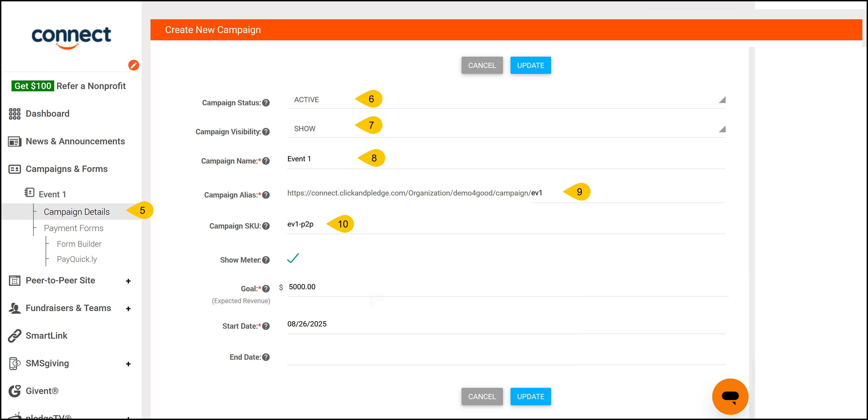
Task: Click help icon beside Start Date
Action: coord(266,326)
